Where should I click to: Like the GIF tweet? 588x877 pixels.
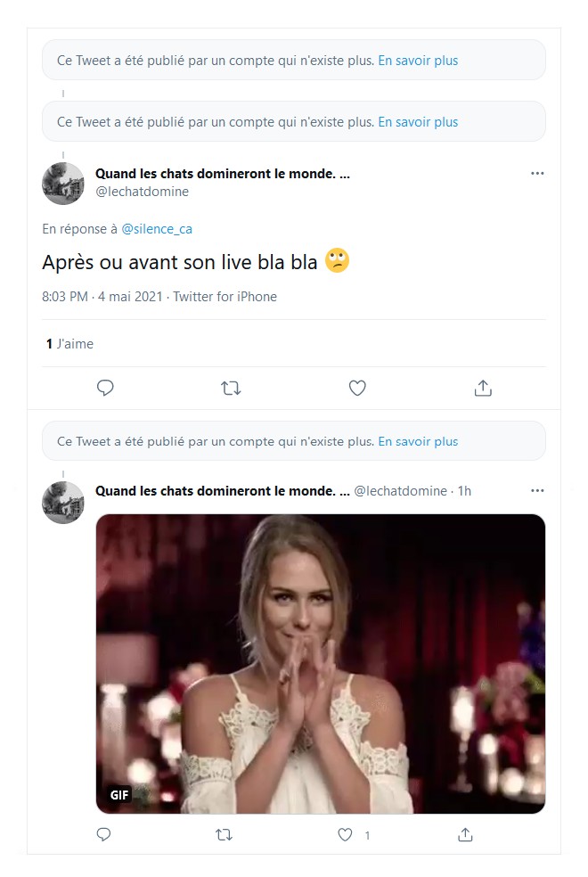point(346,835)
